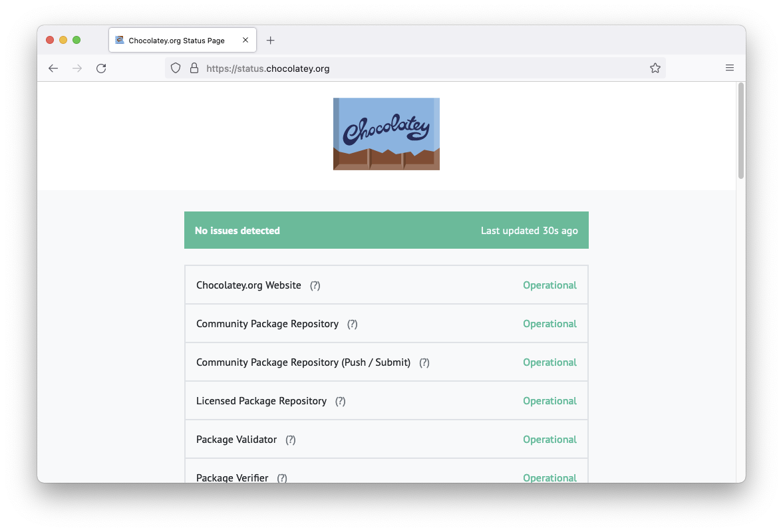Image resolution: width=783 pixels, height=532 pixels.
Task: Click the (?) help tooltip for Chocolatey.org Website
Action: [x=314, y=285]
